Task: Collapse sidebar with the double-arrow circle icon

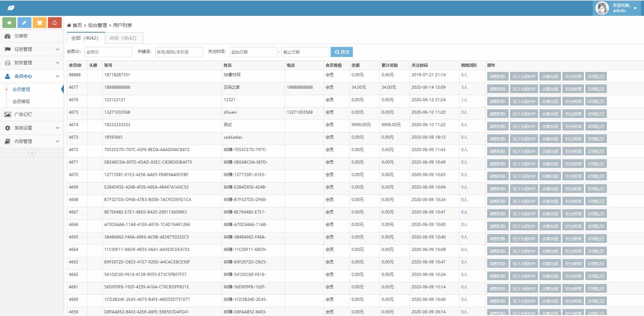Action: click(x=32, y=153)
